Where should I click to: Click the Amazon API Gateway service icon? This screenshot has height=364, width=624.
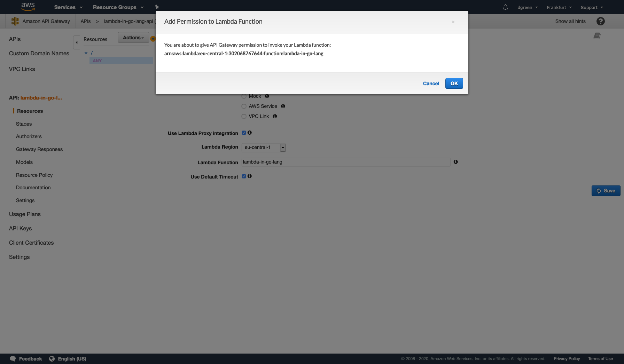[x=15, y=21]
